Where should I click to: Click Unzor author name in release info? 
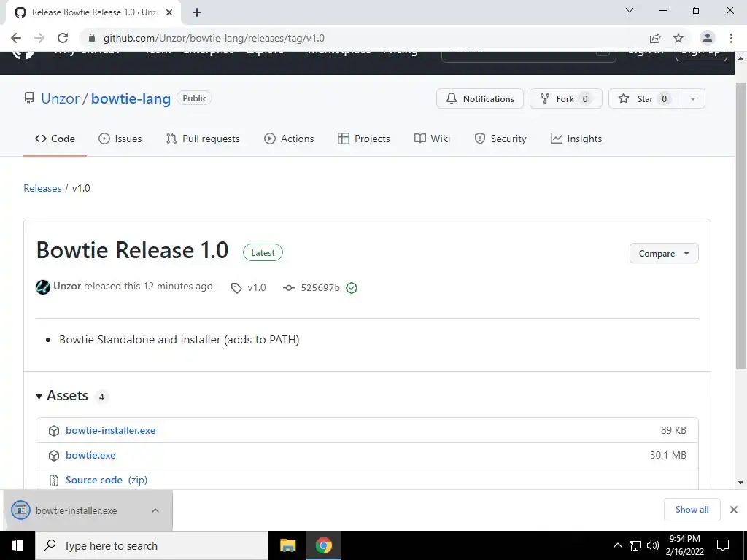click(x=67, y=286)
